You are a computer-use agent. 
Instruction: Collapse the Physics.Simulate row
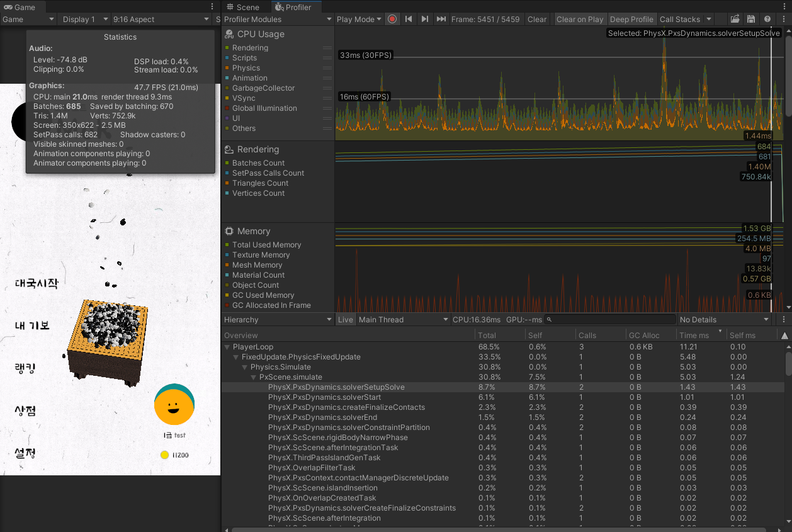click(245, 367)
